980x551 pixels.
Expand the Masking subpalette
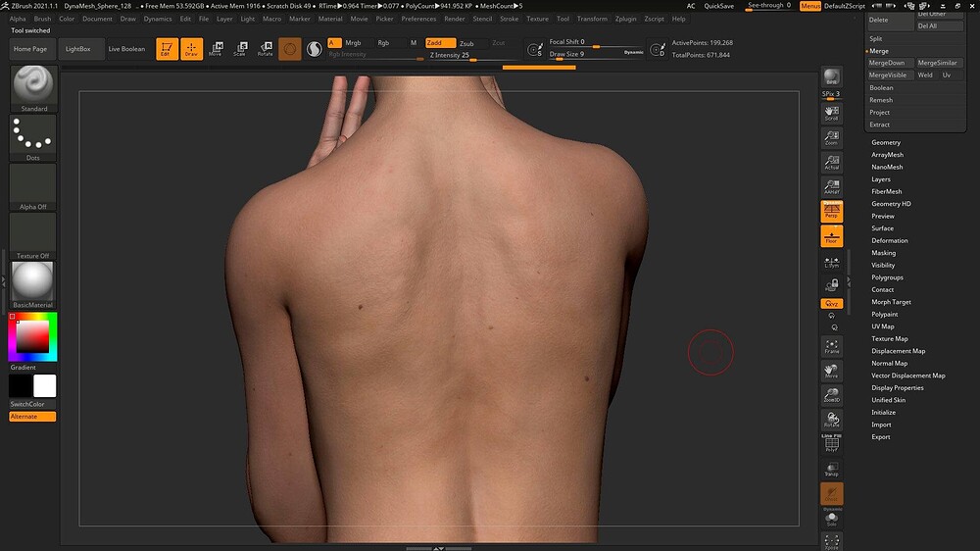(883, 253)
